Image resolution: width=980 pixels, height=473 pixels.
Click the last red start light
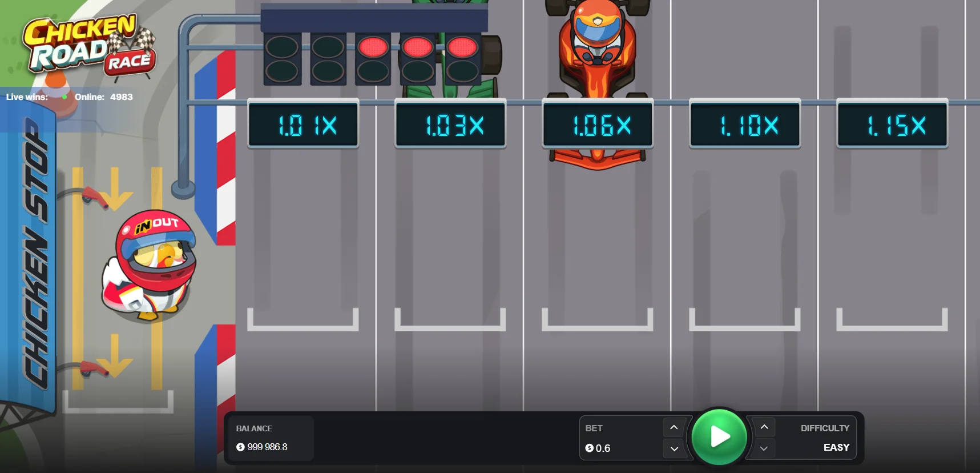[x=462, y=47]
